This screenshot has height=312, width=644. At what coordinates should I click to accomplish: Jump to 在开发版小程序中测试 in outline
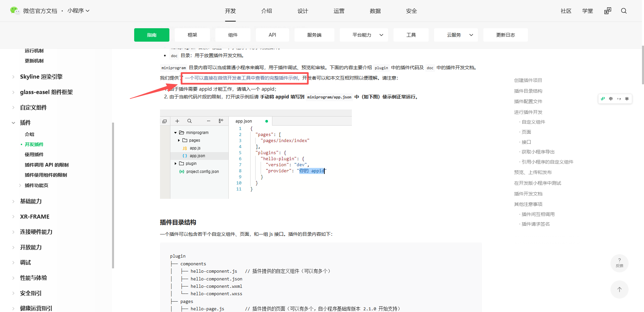click(538, 183)
